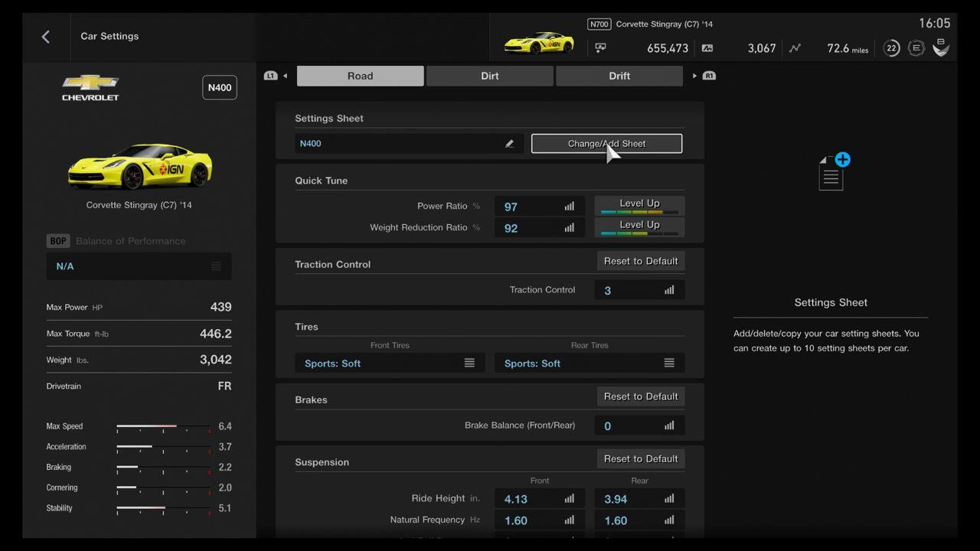Reset Traction Control to default

pyautogui.click(x=641, y=261)
